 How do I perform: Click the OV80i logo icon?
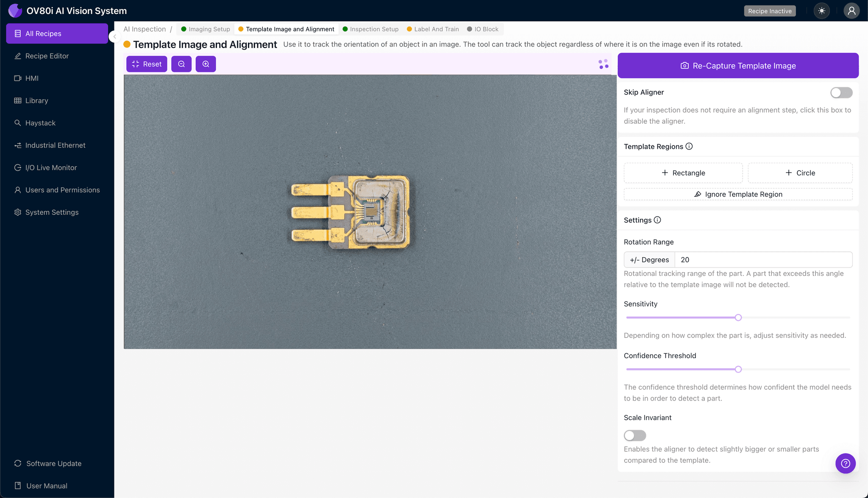pyautogui.click(x=15, y=11)
